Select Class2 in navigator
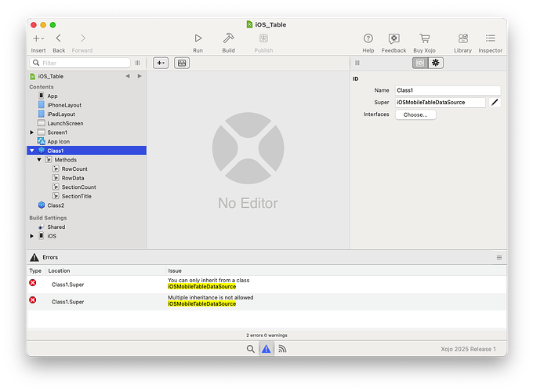The image size is (533, 392). pyautogui.click(x=56, y=205)
